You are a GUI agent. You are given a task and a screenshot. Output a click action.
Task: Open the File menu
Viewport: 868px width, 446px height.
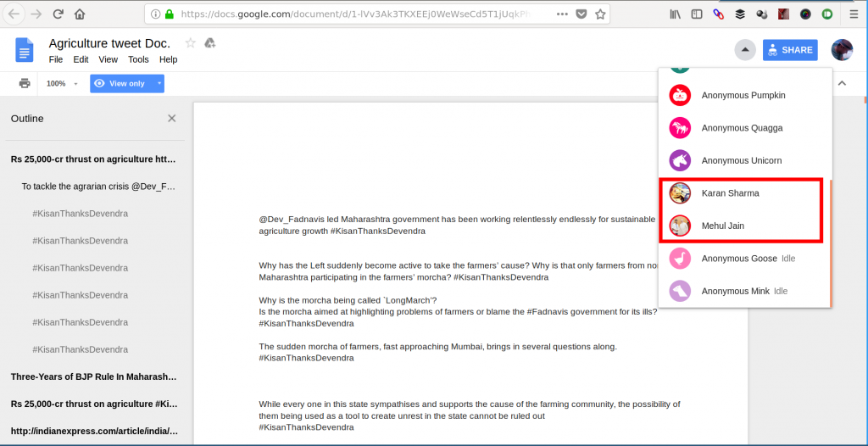point(56,59)
